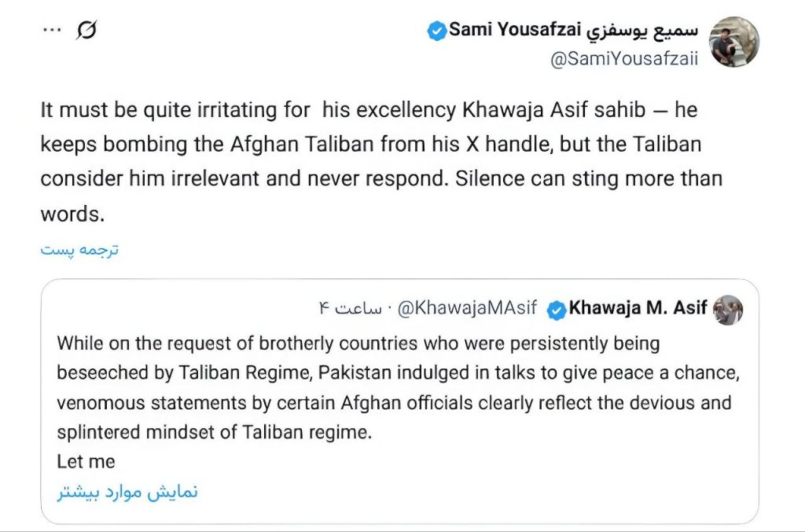Click the truncated "Let me" line in quote
805x532 pixels.
coord(86,461)
